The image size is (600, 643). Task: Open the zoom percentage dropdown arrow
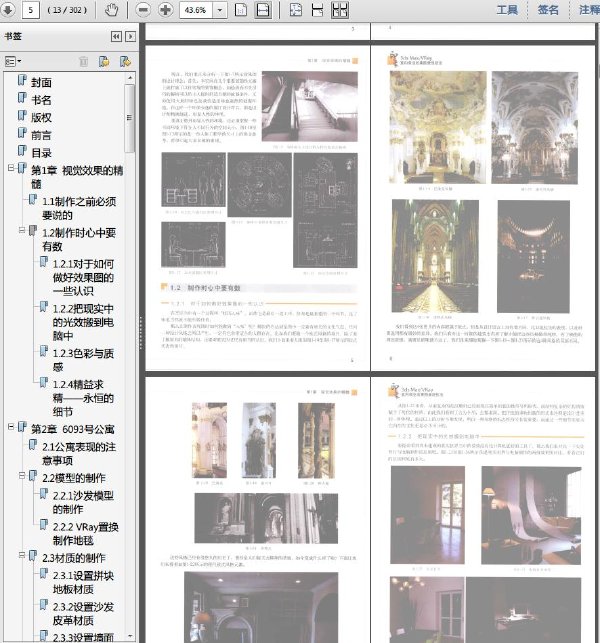(x=220, y=10)
